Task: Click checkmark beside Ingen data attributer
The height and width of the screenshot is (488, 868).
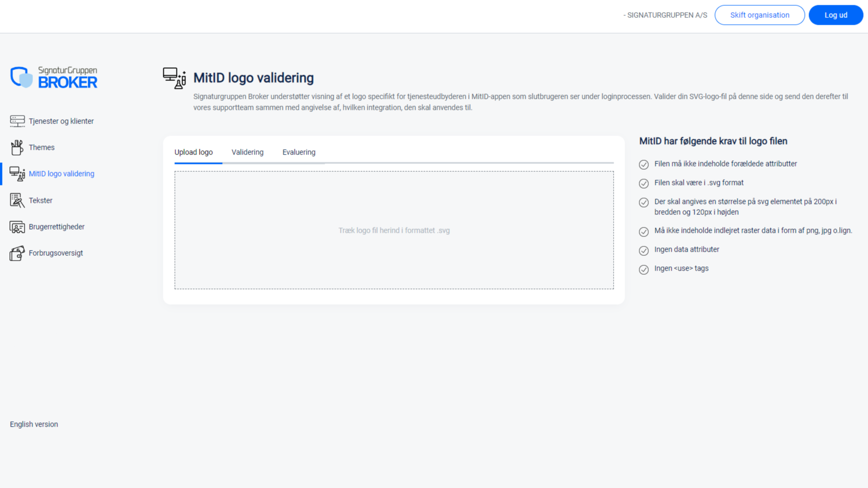Action: [x=644, y=251]
